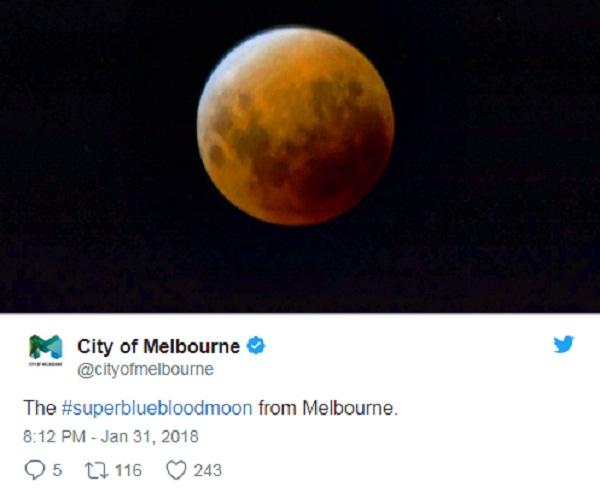Open the City of Melbourne M logo avatar
Image resolution: width=600 pixels, height=493 pixels.
click(x=46, y=347)
